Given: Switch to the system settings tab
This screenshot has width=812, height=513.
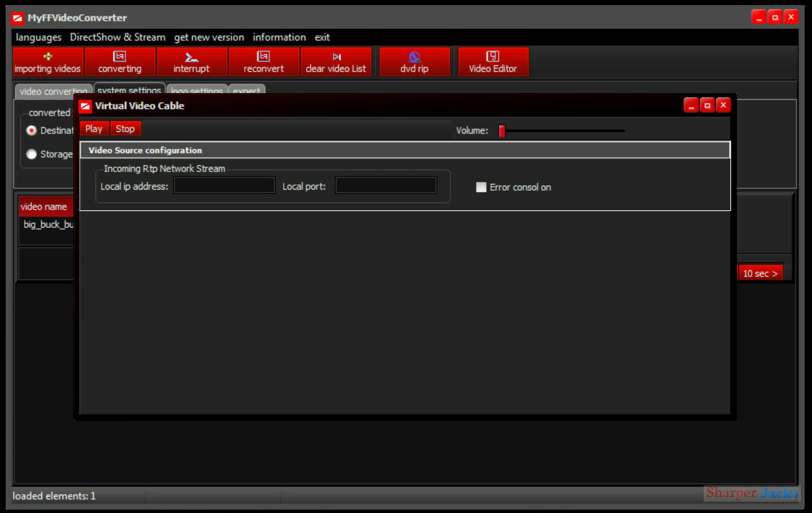Looking at the screenshot, I should tap(129, 90).
